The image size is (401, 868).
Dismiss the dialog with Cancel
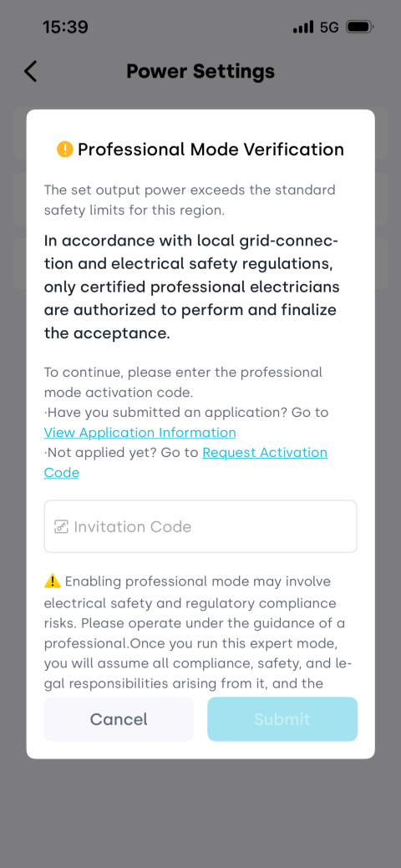tap(119, 719)
